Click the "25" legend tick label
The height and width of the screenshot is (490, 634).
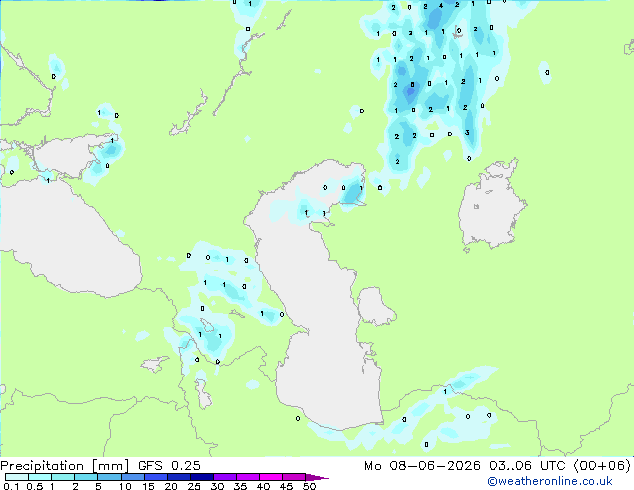coord(194,486)
